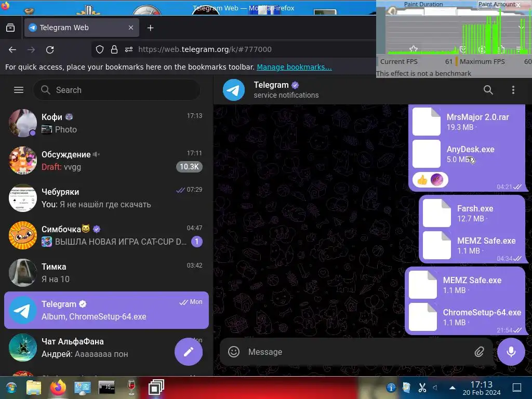
Task: Click the show desktop button
Action: (x=517, y=388)
